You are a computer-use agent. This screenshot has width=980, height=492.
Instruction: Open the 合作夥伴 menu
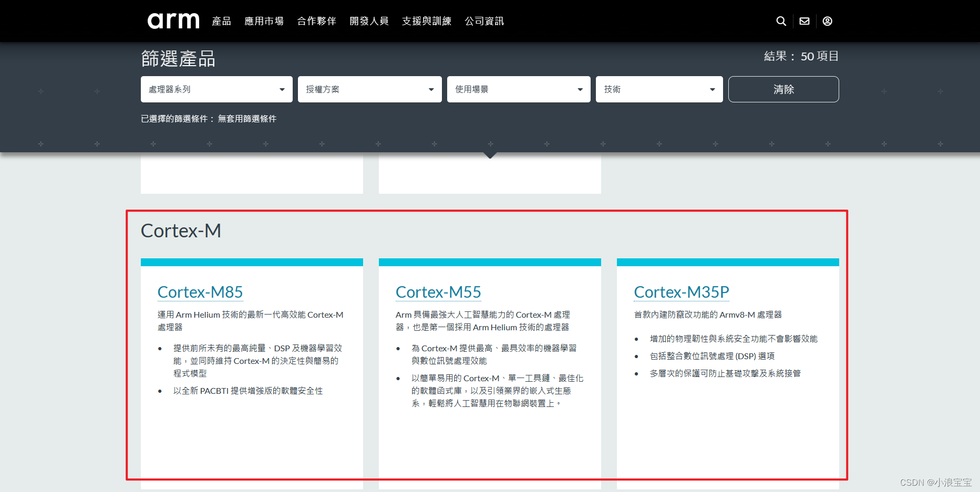pyautogui.click(x=317, y=21)
